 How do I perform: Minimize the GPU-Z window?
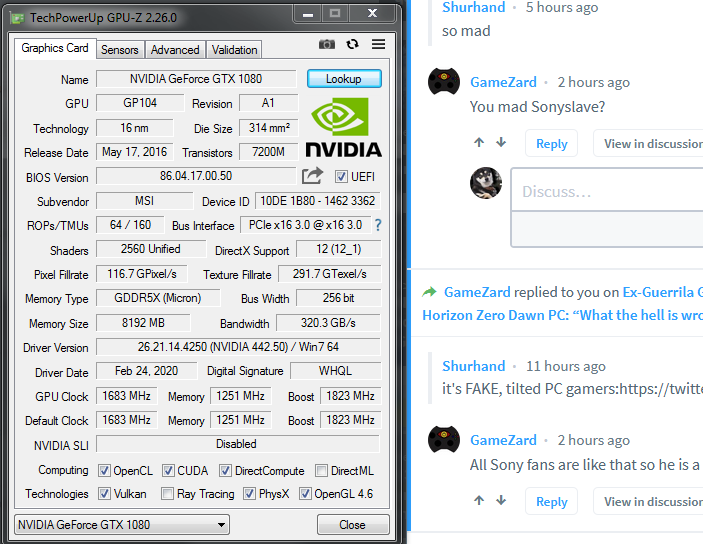pos(308,13)
